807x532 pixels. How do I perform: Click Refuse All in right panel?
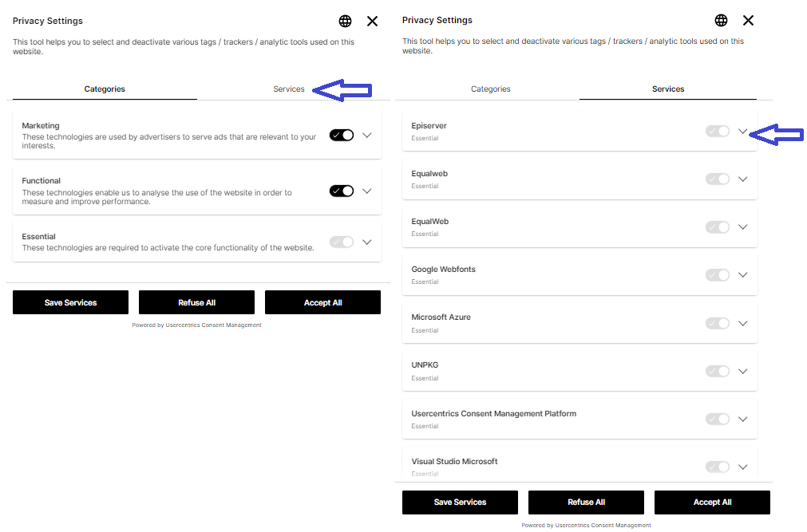coord(586,502)
